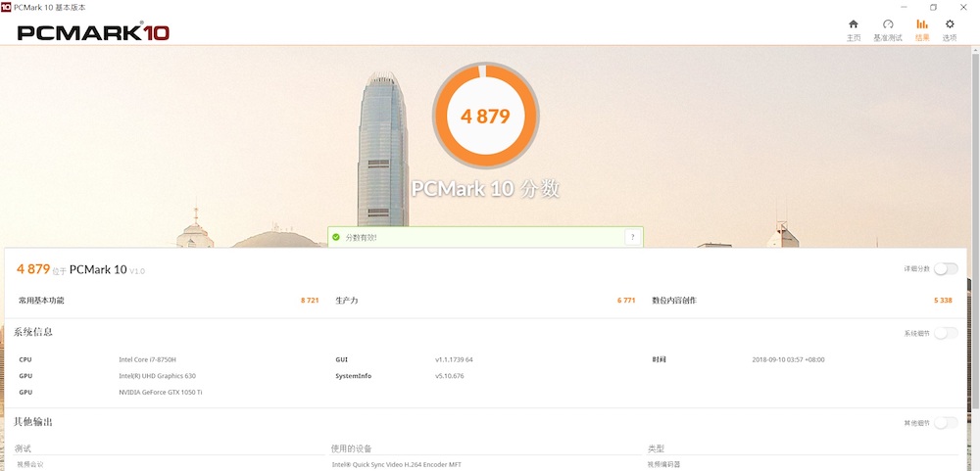
Task: Click the Intel Core i7-8750H CPU value
Action: (148, 359)
